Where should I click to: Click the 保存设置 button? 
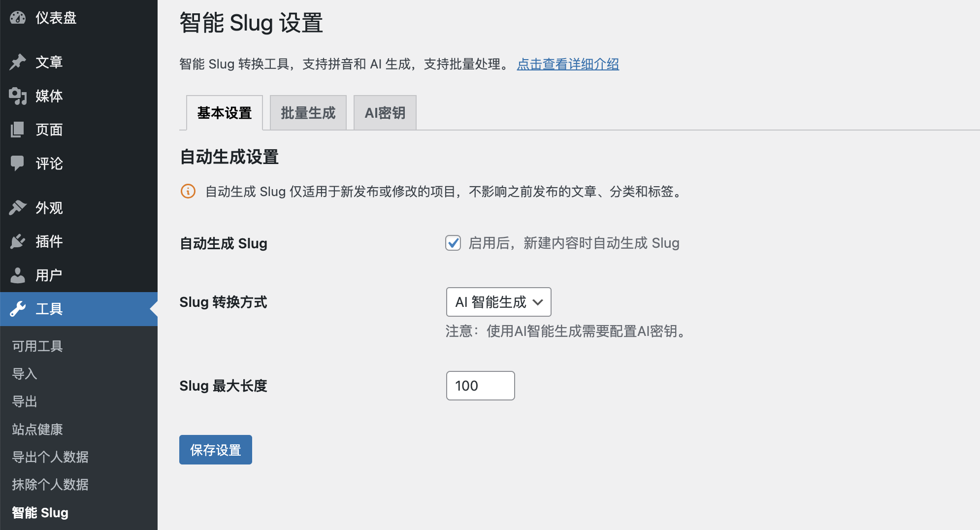tap(215, 449)
